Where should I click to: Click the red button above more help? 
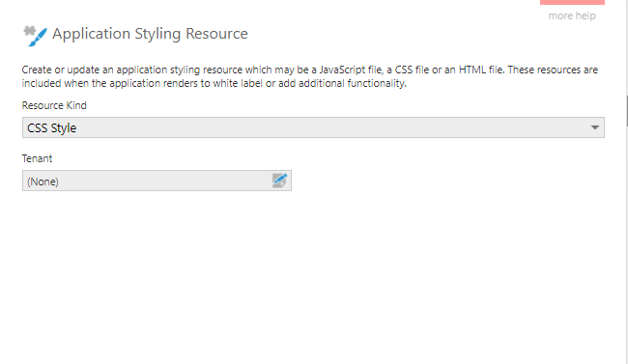pos(572,2)
